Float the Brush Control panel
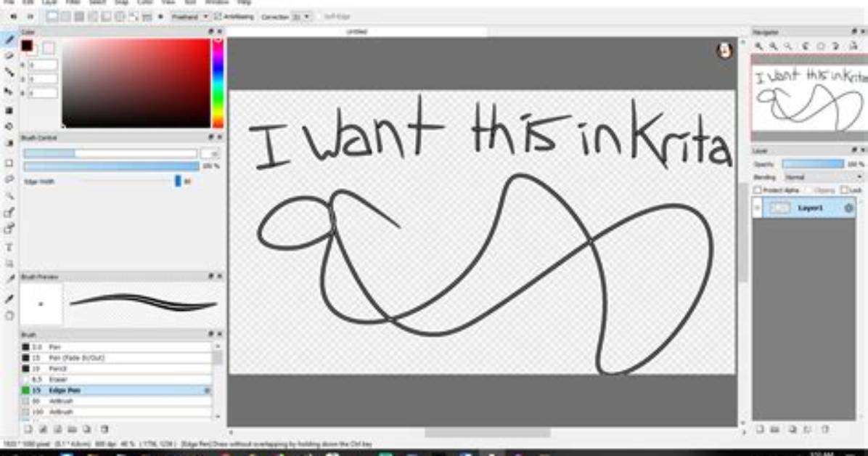Viewport: 868px width, 456px height. point(210,137)
